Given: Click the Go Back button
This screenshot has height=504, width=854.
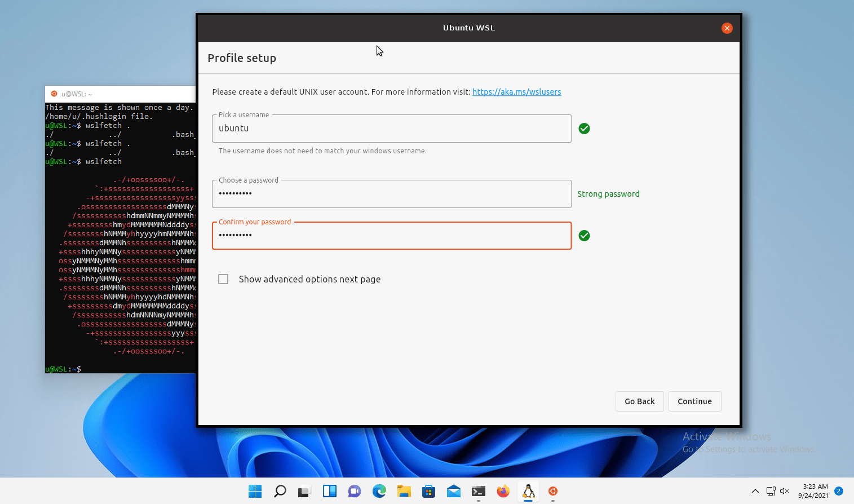Looking at the screenshot, I should [639, 401].
